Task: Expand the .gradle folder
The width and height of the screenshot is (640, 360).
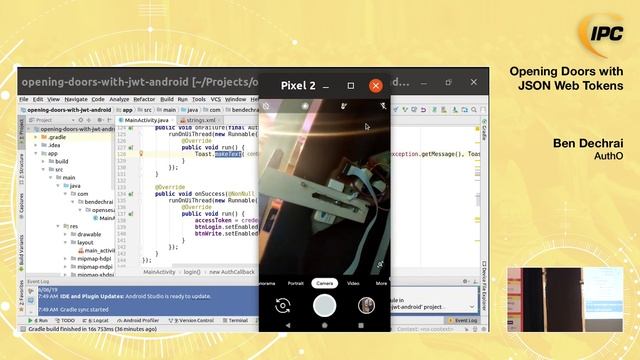Action: point(36,137)
